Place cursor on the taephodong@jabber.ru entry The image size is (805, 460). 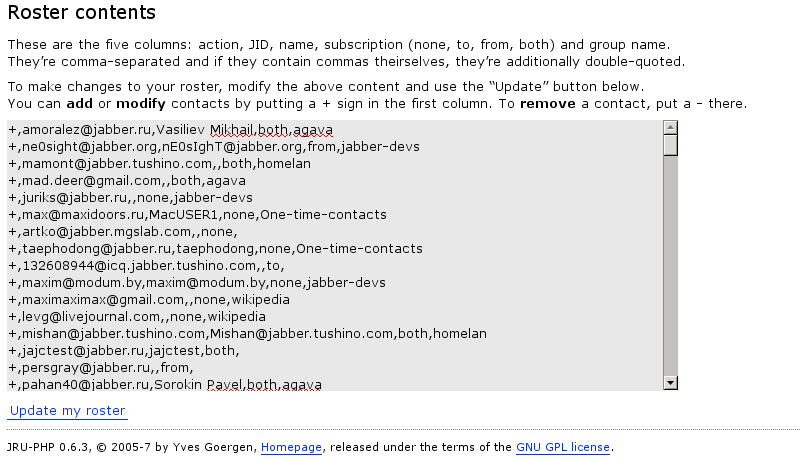pyautogui.click(x=215, y=248)
